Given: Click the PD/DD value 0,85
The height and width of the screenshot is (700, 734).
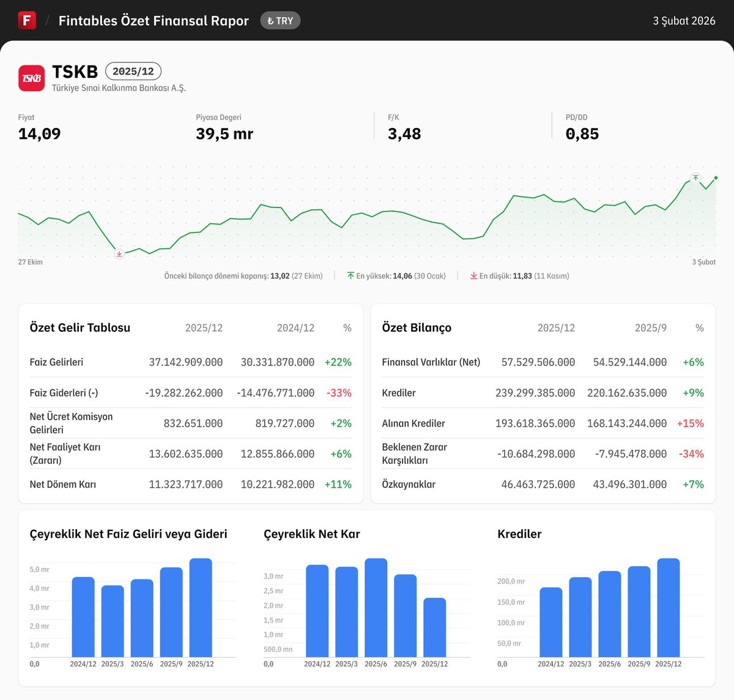Looking at the screenshot, I should (x=582, y=134).
